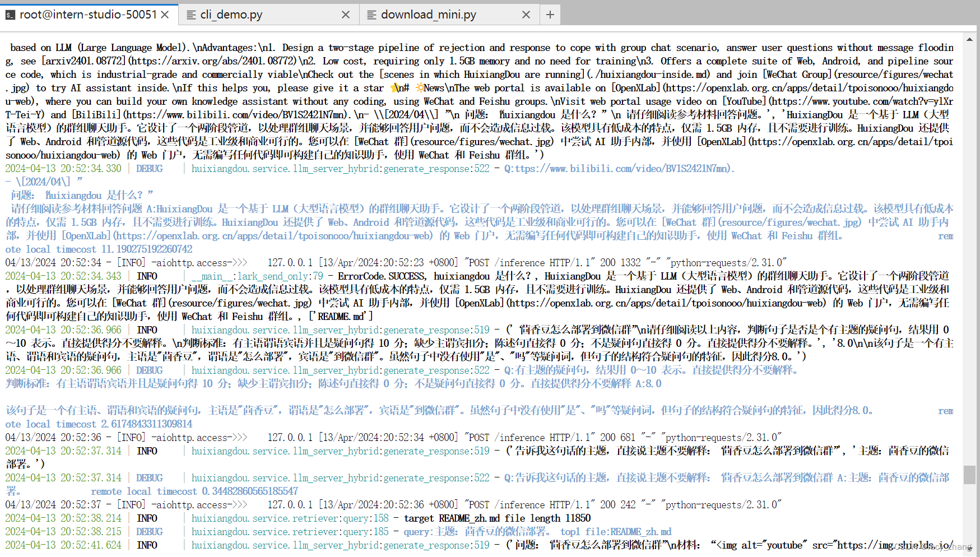Click the timestamp 2024-04-13 20:52:41.624

click(63, 545)
